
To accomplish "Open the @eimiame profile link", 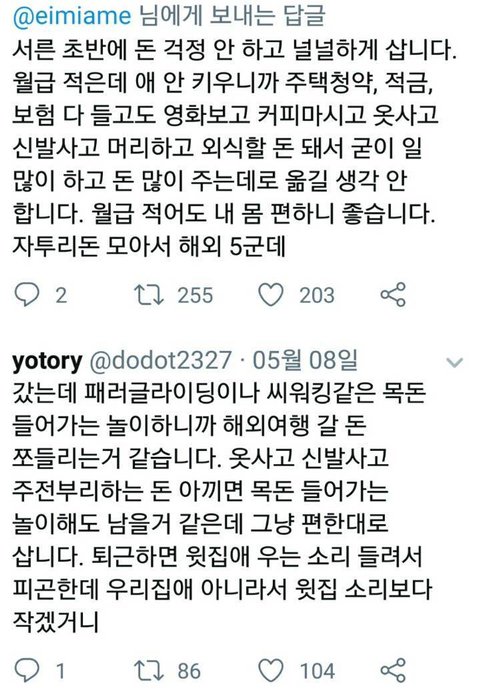I will click(72, 16).
